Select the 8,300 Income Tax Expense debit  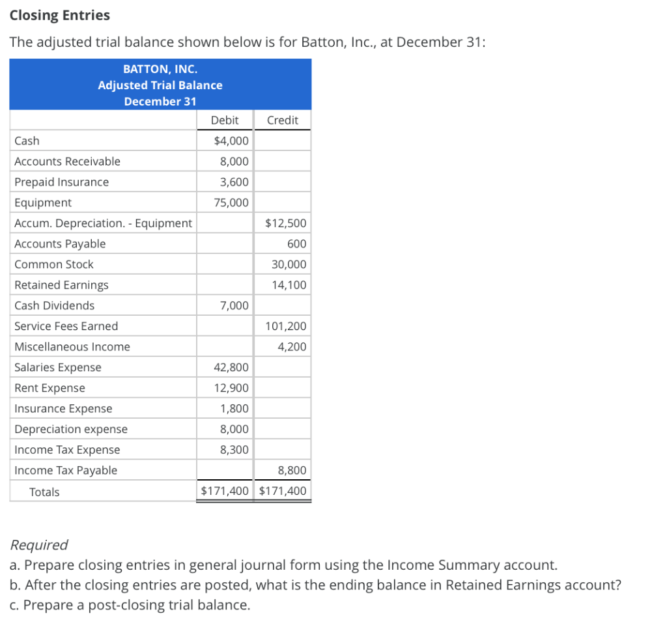coord(234,450)
